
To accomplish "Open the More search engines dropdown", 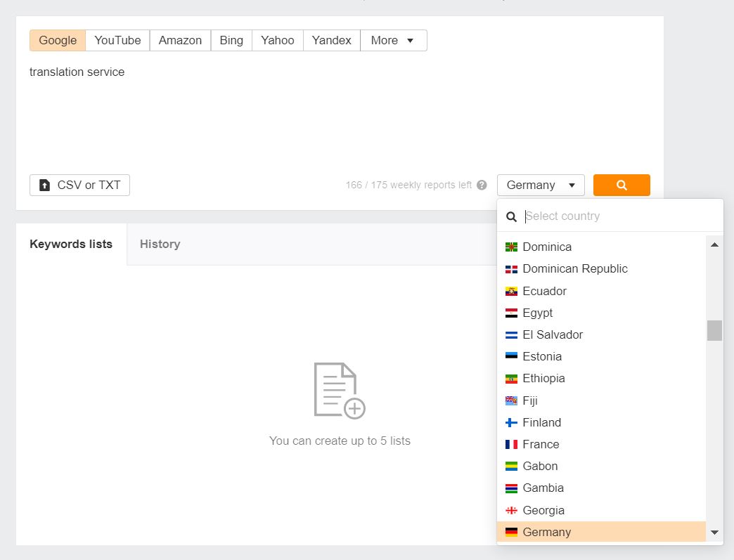I will [392, 40].
